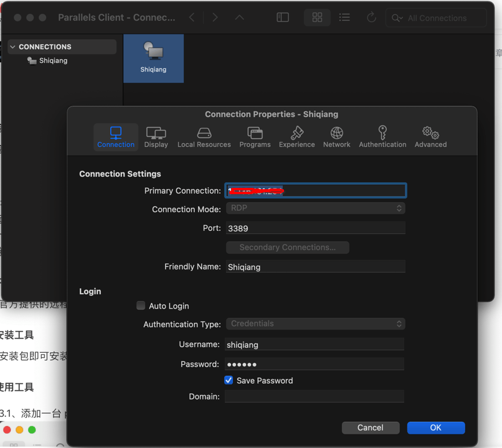Focus the All Connections search field
This screenshot has width=502, height=448.
click(x=436, y=18)
